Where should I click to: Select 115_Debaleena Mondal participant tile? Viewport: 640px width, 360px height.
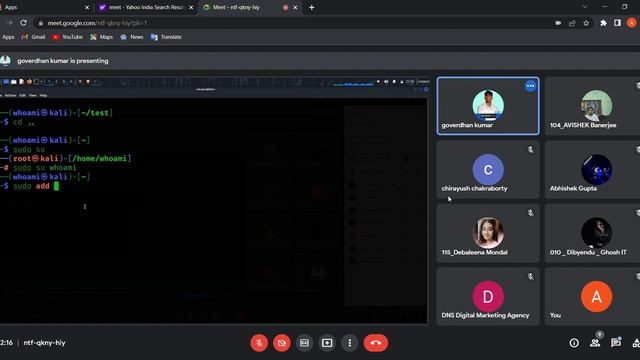pos(488,233)
